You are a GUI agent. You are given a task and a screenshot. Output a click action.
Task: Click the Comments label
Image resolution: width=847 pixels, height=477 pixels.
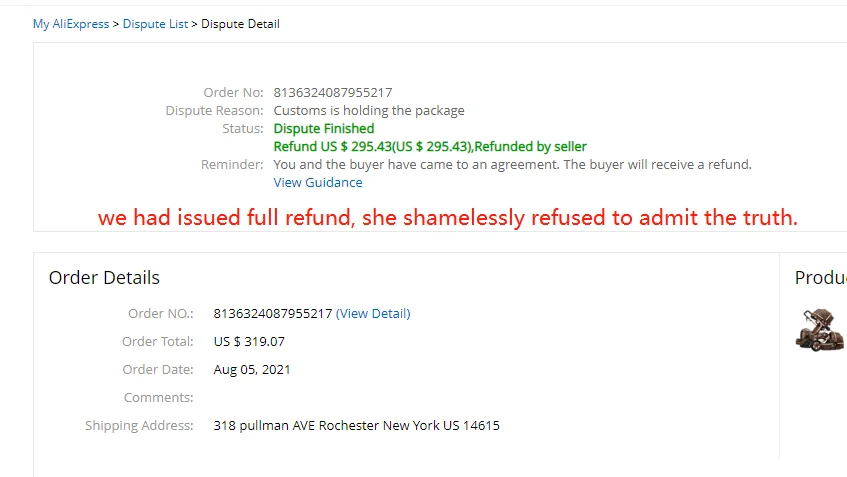158,398
